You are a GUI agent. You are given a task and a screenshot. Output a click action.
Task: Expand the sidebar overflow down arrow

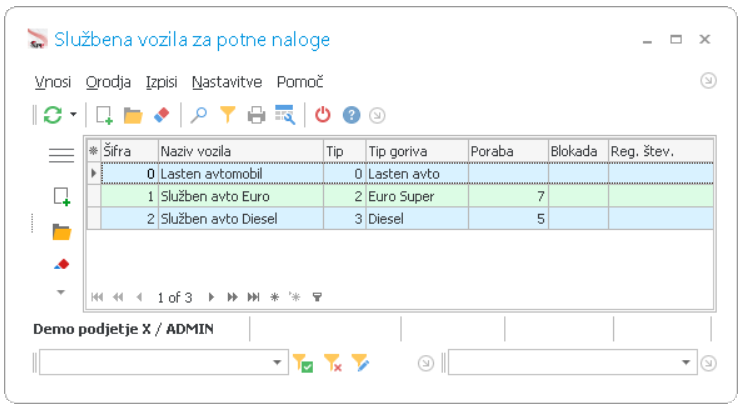click(60, 292)
